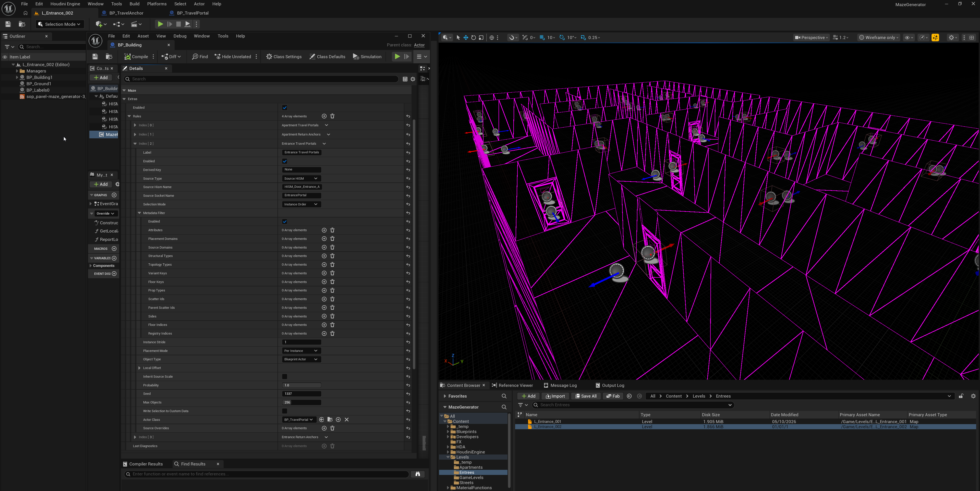The image size is (980, 491).
Task: Switch to Output Log tab
Action: pyautogui.click(x=610, y=385)
